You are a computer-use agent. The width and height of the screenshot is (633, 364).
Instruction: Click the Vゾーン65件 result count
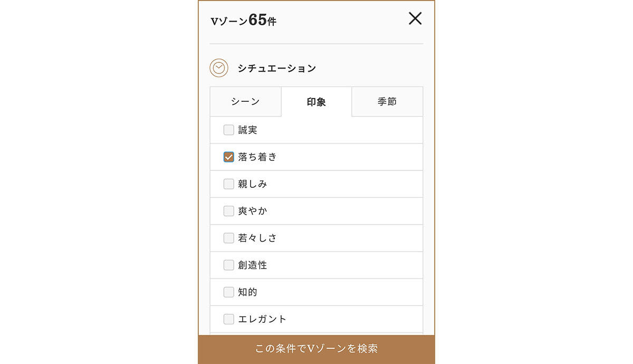click(243, 20)
